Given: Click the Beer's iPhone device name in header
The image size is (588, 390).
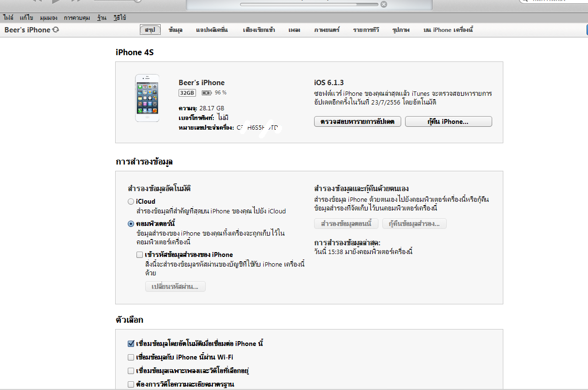Looking at the screenshot, I should pyautogui.click(x=28, y=30).
